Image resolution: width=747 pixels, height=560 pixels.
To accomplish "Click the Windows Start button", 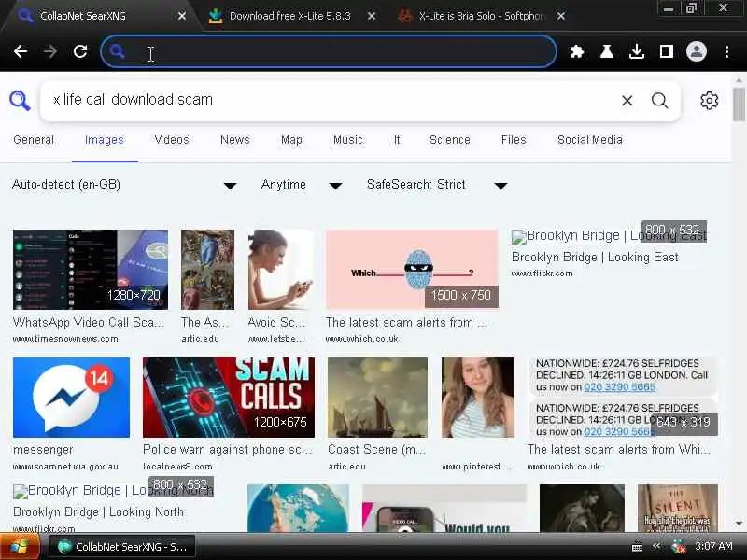I will [x=19, y=547].
